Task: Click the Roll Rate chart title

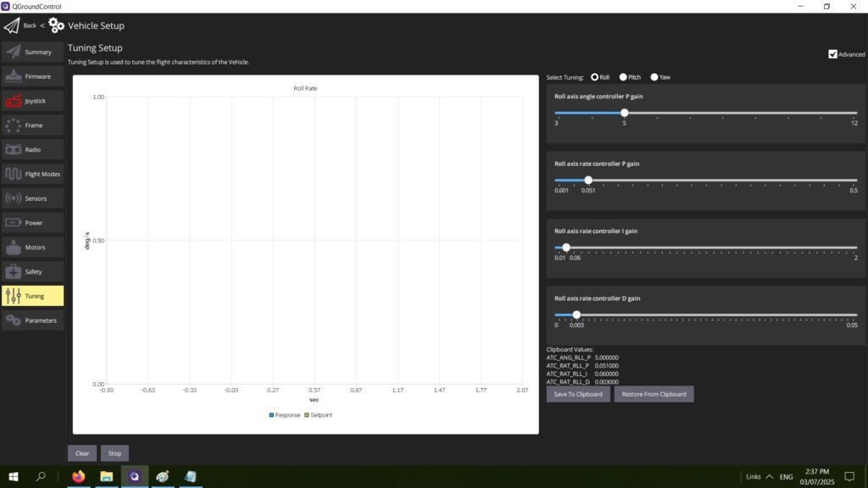Action: [x=305, y=88]
